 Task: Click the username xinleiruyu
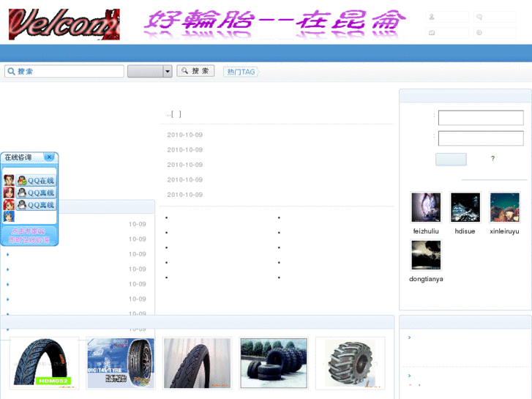(504, 231)
